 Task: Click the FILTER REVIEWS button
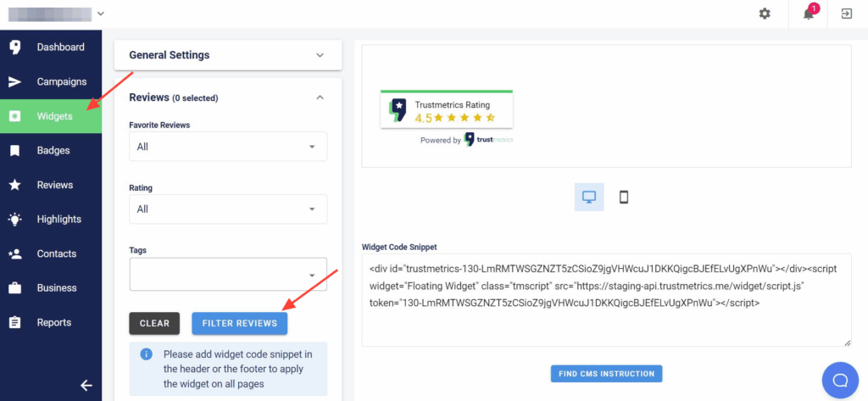click(x=240, y=324)
